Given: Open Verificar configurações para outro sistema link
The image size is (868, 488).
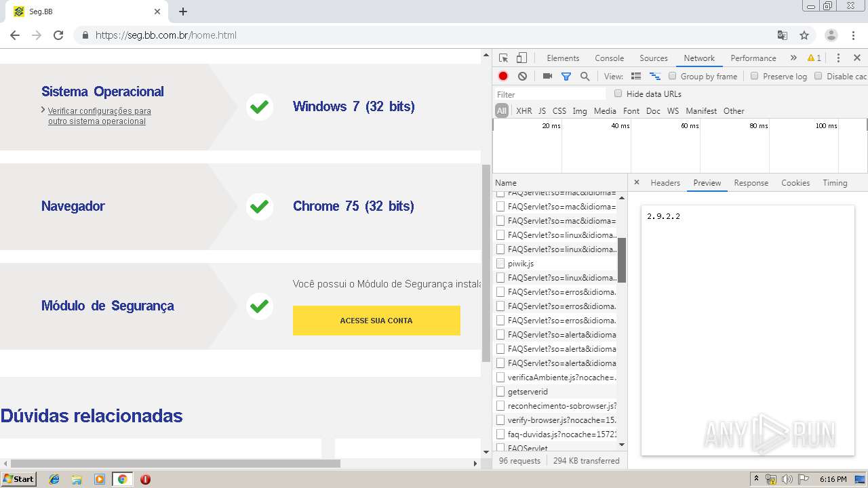Looking at the screenshot, I should click(100, 116).
